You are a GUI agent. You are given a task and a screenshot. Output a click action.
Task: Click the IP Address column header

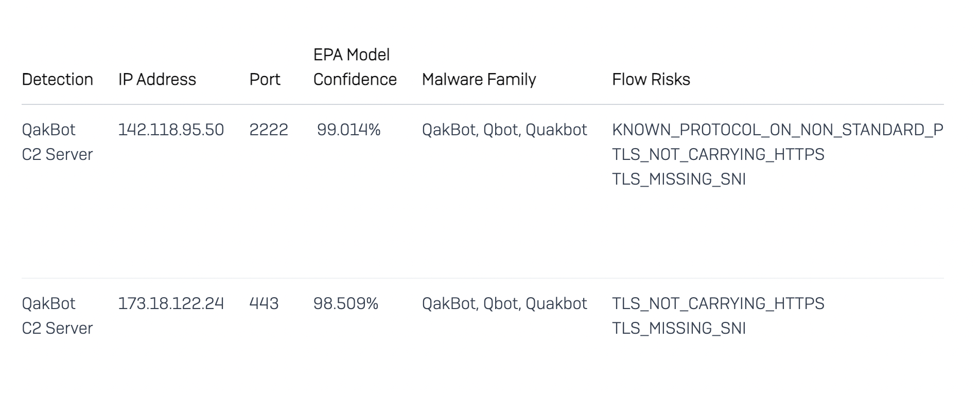coord(157,79)
